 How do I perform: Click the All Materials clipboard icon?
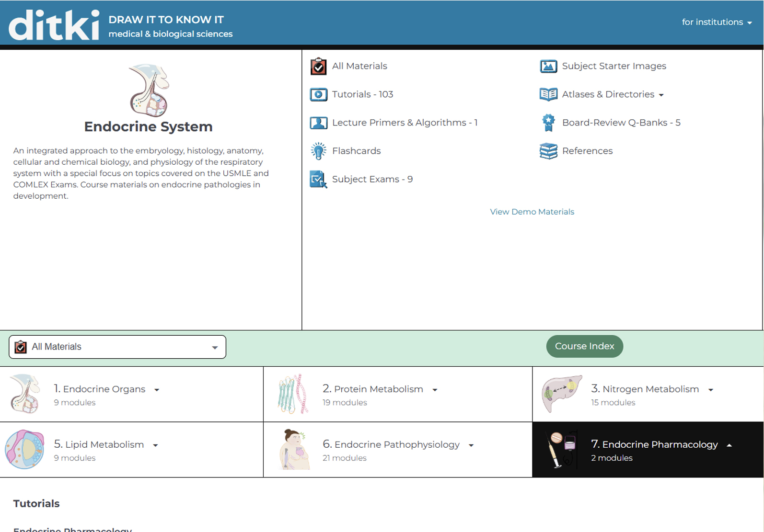pyautogui.click(x=318, y=67)
